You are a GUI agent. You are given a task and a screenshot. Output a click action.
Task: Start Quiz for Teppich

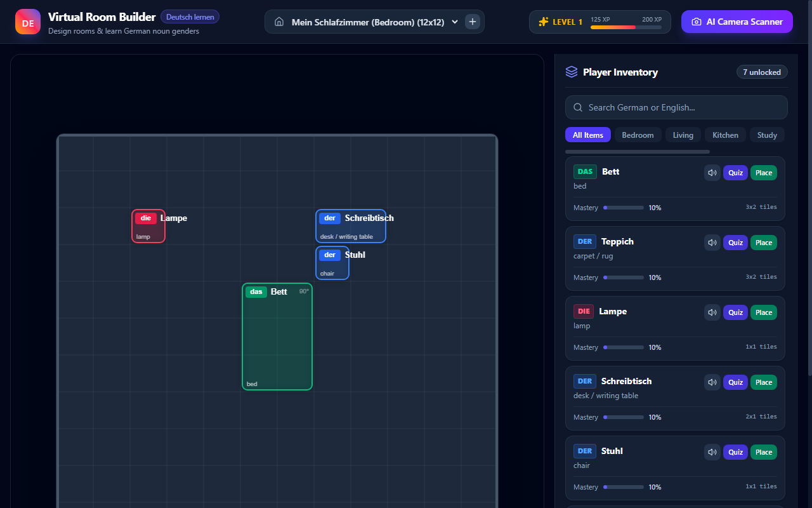click(735, 243)
